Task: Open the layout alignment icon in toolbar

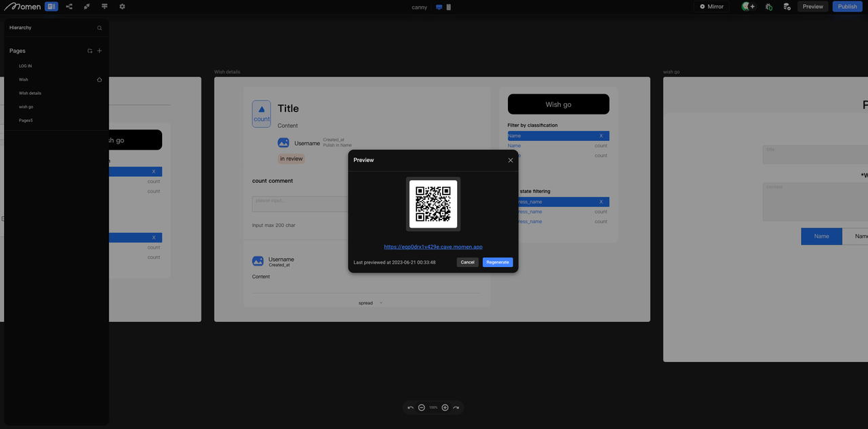Action: pos(104,6)
